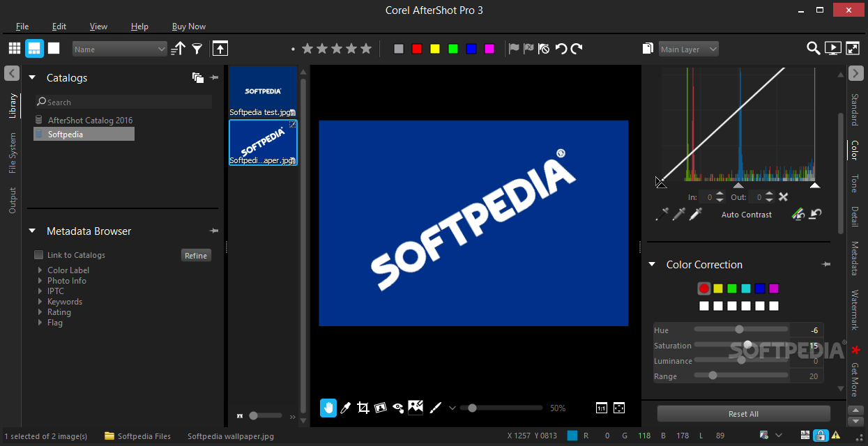Click the upload/export arrow icon
Image resolution: width=868 pixels, height=446 pixels.
[220, 48]
